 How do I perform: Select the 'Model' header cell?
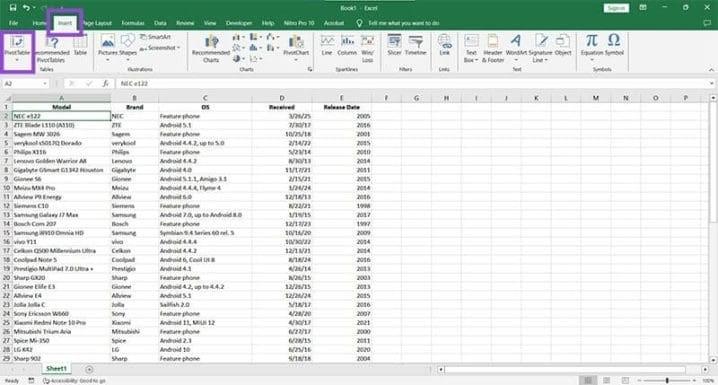pos(61,107)
